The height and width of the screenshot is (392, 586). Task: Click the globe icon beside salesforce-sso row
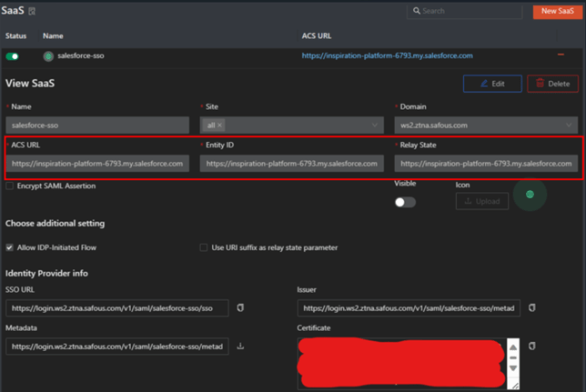pyautogui.click(x=48, y=55)
